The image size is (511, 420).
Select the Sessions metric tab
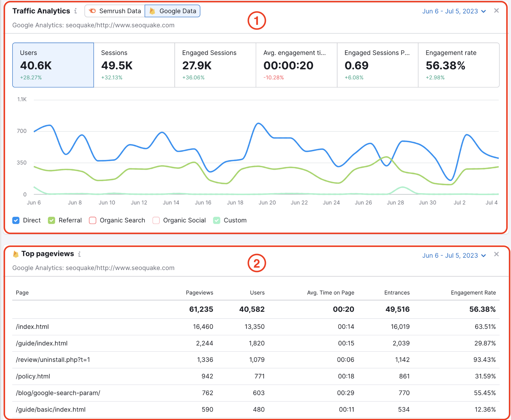pos(134,65)
